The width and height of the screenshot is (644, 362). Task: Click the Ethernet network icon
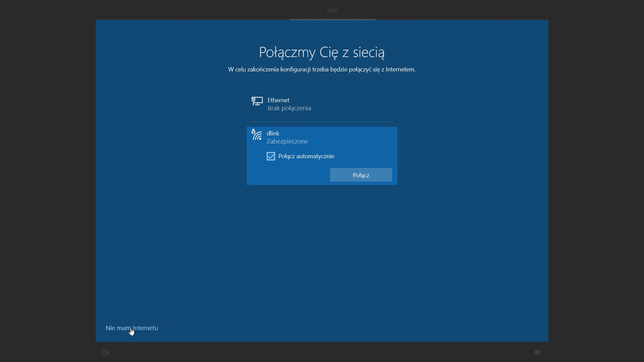pos(257,101)
